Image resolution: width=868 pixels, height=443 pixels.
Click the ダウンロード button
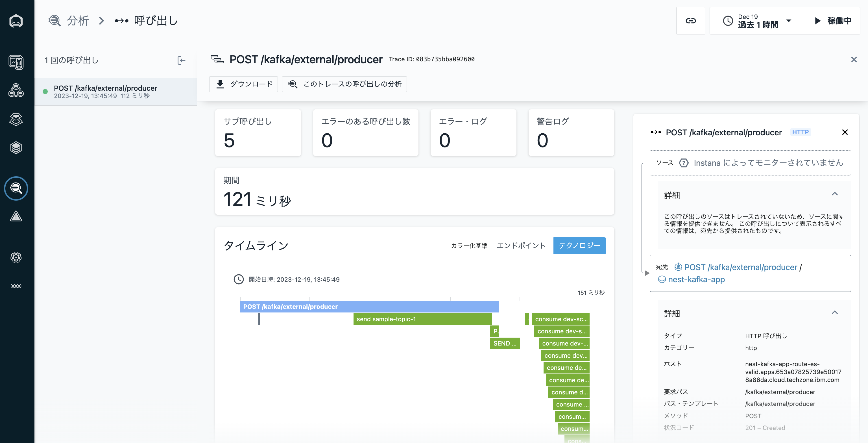point(244,84)
